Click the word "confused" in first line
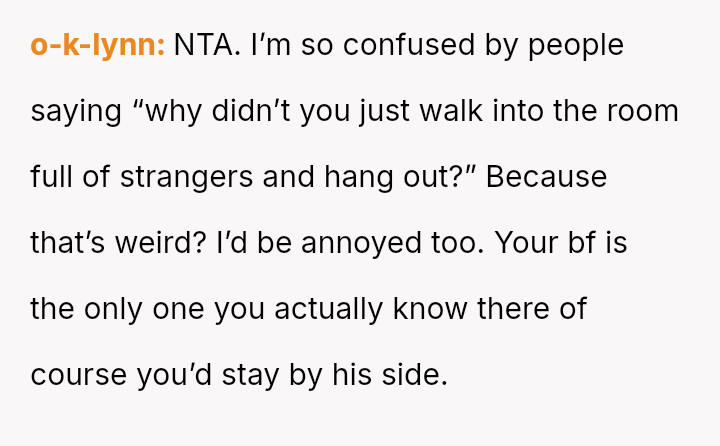 [409, 45]
